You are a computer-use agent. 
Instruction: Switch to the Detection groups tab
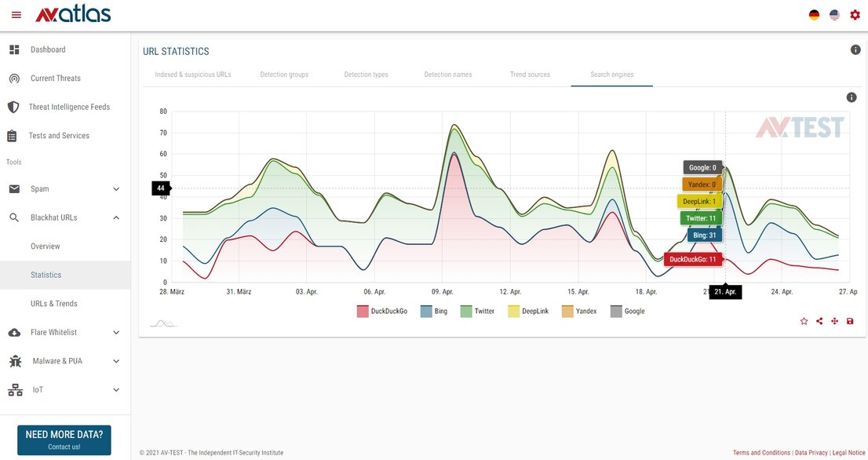(x=284, y=75)
